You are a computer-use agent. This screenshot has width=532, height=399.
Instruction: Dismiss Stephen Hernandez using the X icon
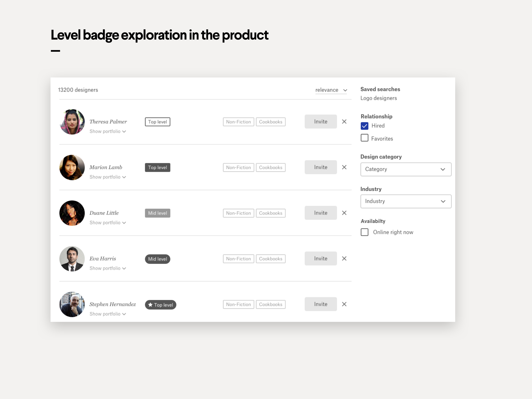point(344,304)
